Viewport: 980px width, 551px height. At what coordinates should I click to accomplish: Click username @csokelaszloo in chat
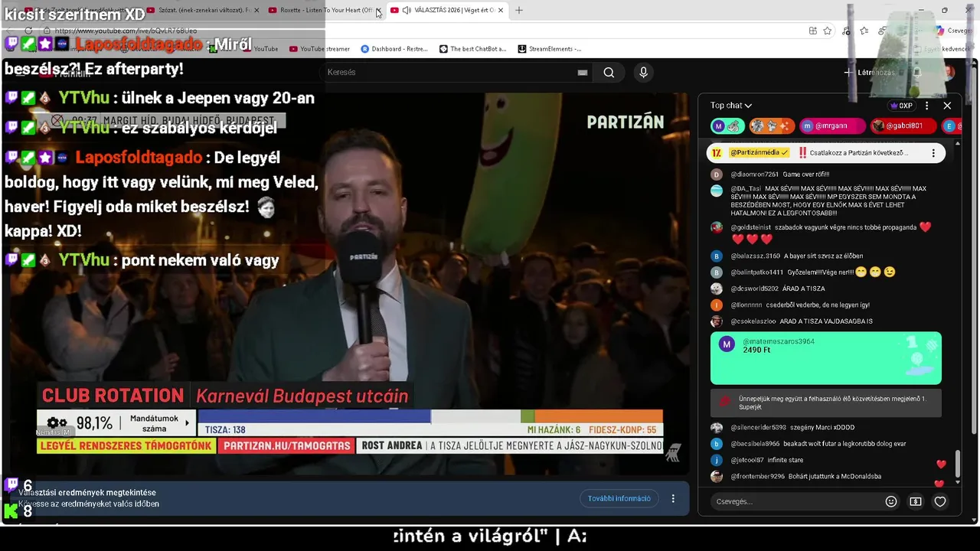pos(753,321)
